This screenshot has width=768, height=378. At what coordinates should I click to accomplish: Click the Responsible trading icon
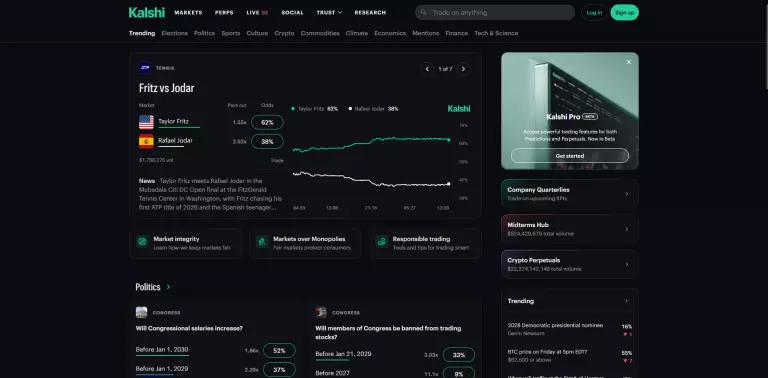coord(382,241)
